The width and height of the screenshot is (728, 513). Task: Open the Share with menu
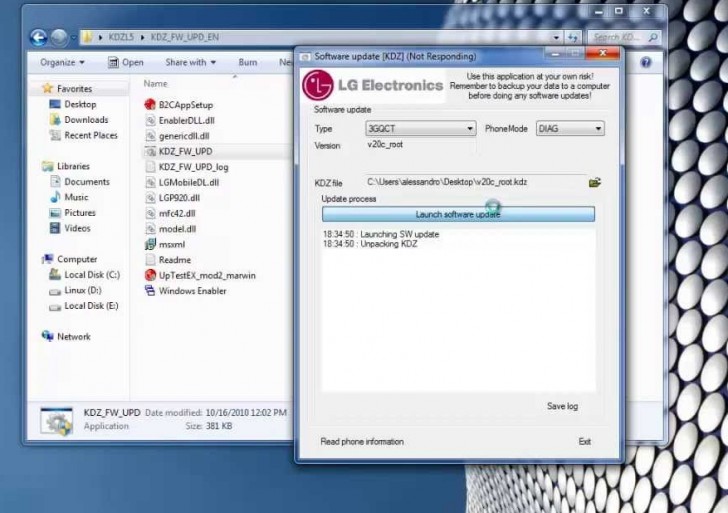[190, 62]
